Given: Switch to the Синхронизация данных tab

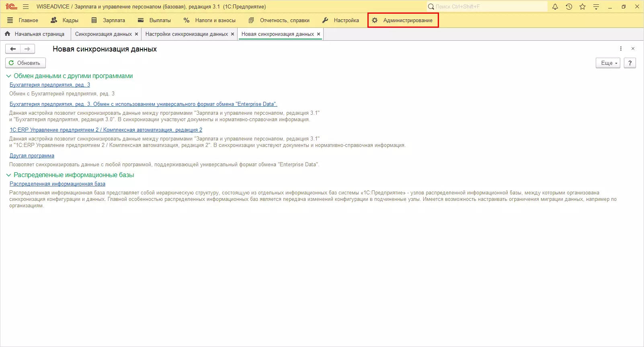Looking at the screenshot, I should [x=103, y=34].
